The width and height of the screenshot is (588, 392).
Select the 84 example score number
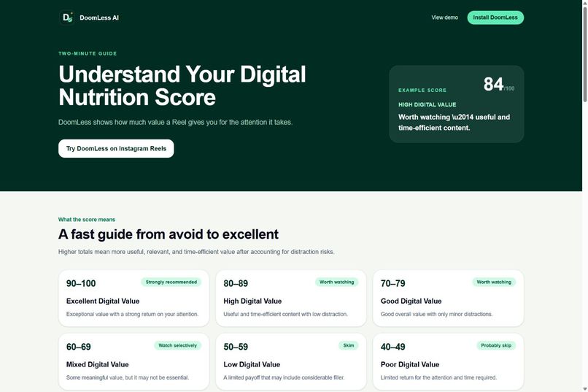(x=493, y=84)
